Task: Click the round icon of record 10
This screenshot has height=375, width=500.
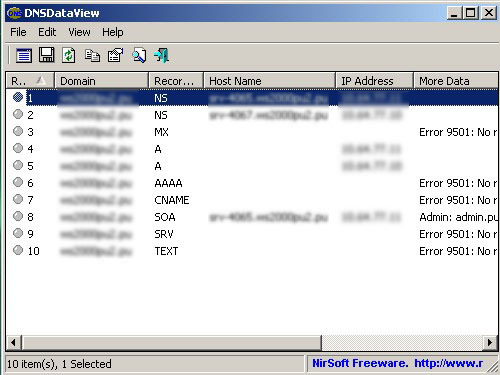Action: [x=18, y=250]
